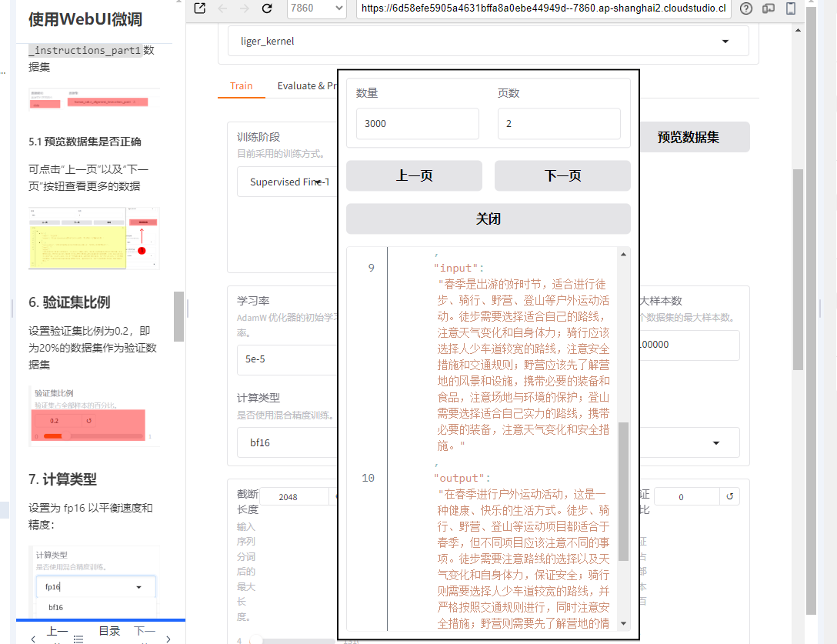Go back using browser back arrow
The image size is (837, 644).
click(x=222, y=8)
